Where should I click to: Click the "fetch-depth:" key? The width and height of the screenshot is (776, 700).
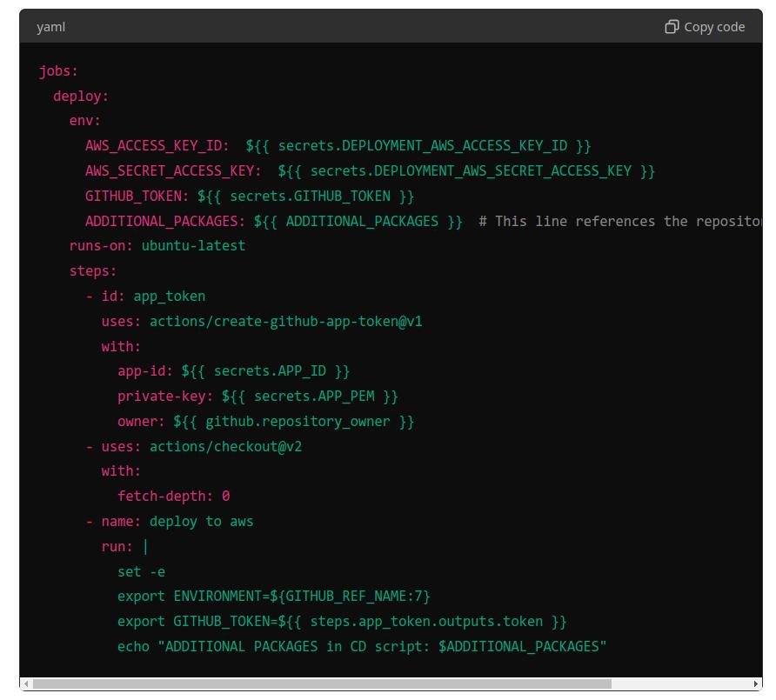[x=164, y=497]
